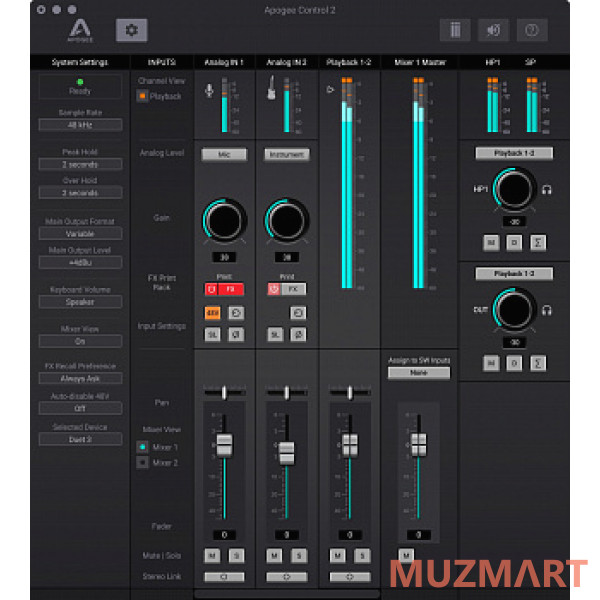The image size is (600, 600).
Task: Open HP1 source Playback 1-2 dropdown
Action: (514, 153)
